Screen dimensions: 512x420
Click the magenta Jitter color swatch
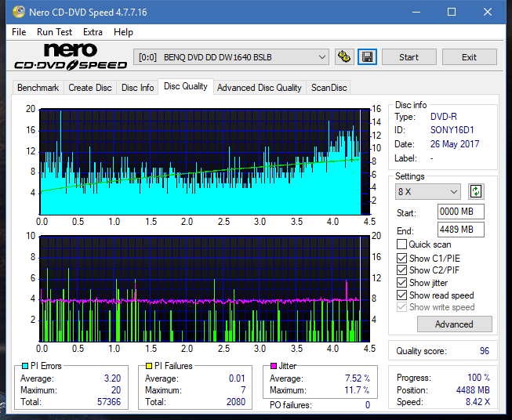pos(274,366)
